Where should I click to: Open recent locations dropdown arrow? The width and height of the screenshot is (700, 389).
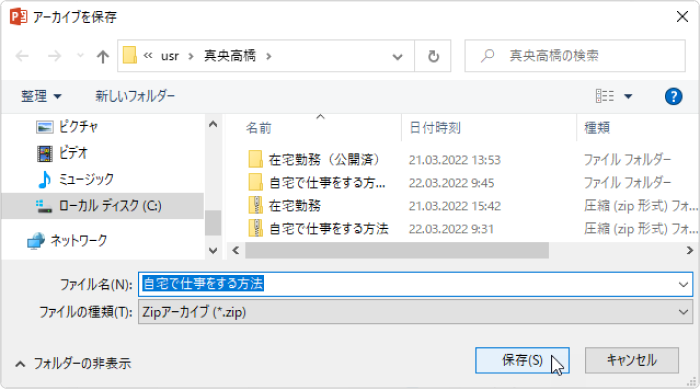80,56
